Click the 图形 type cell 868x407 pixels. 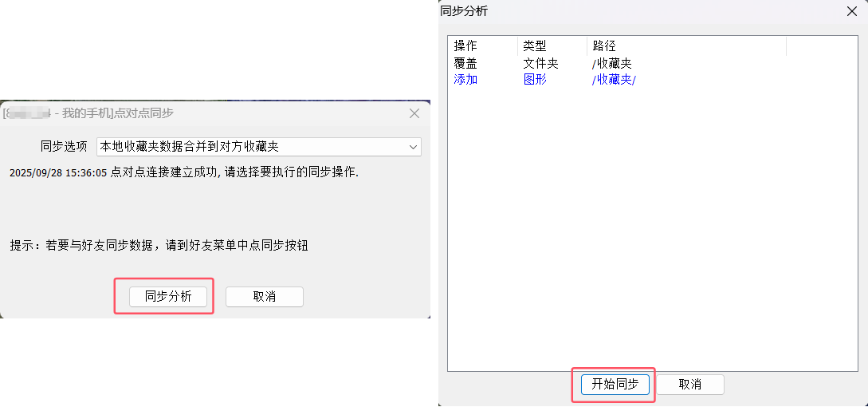coord(535,79)
